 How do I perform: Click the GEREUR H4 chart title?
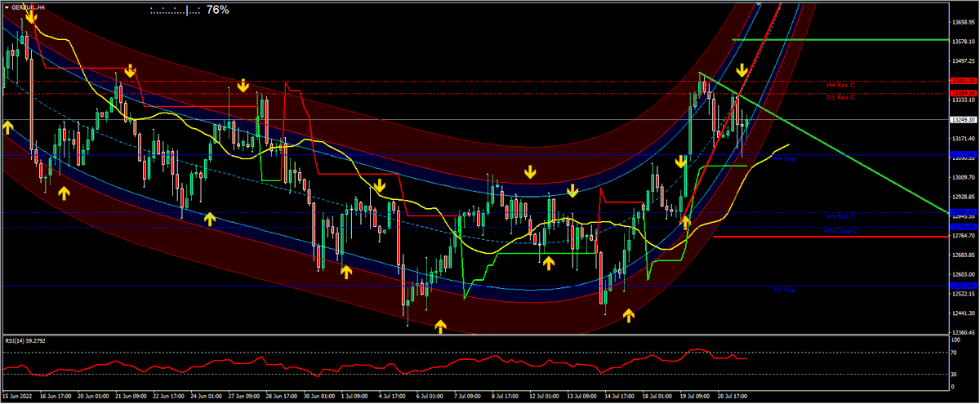click(x=29, y=7)
